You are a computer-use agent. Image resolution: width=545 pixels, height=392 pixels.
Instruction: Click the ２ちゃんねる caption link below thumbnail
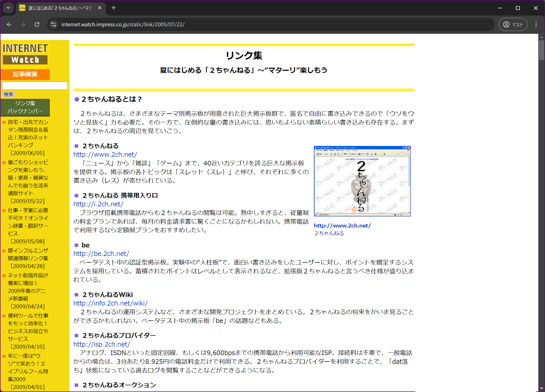(329, 233)
